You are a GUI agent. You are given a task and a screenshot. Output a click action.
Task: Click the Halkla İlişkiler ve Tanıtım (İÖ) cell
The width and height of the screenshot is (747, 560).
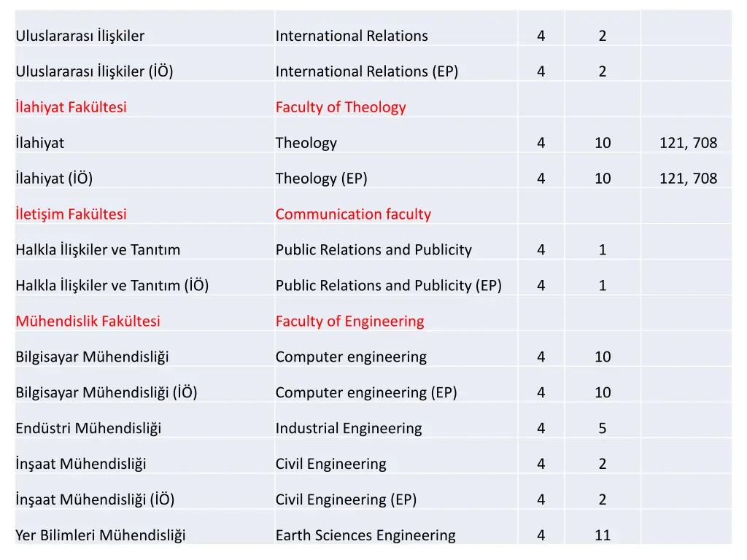112,286
